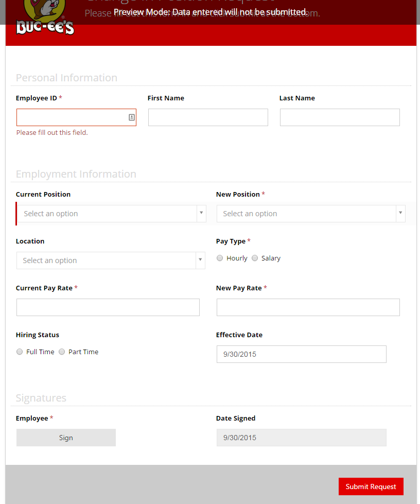Click the New Pay Rate field
Viewport: 420px width, 504px height.
[308, 307]
